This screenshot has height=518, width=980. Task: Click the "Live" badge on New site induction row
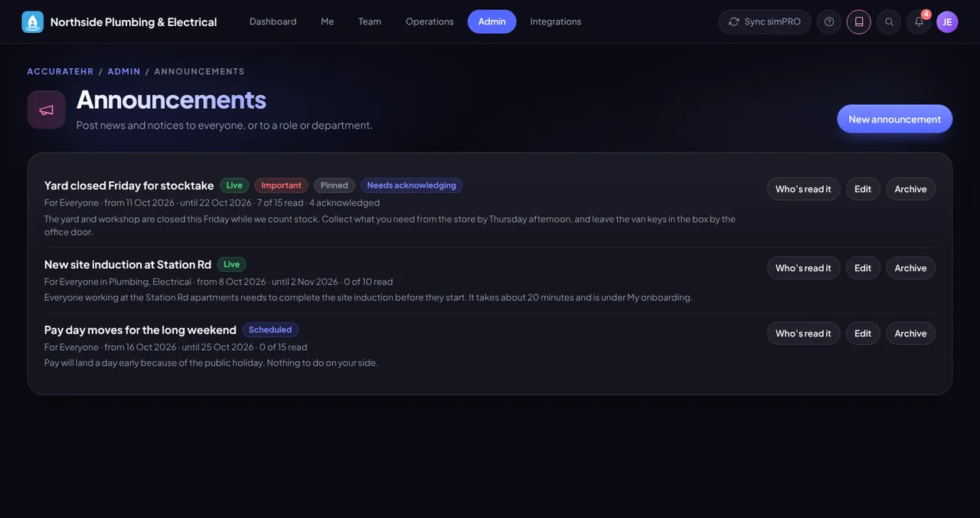pos(232,264)
